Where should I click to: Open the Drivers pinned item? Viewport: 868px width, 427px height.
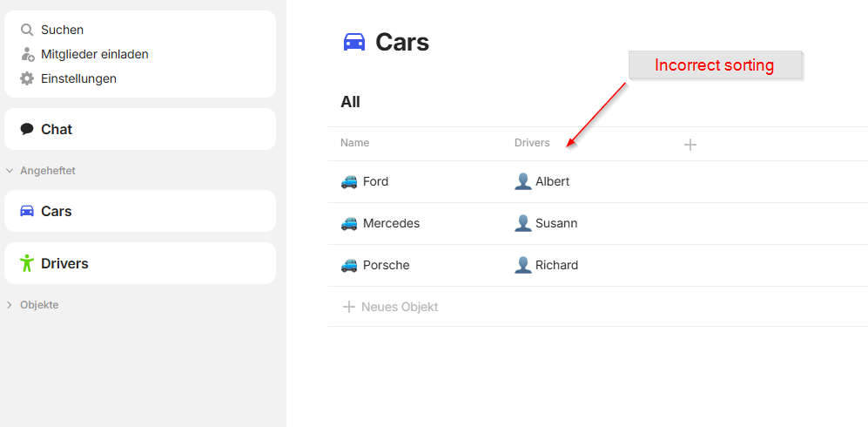coord(140,263)
